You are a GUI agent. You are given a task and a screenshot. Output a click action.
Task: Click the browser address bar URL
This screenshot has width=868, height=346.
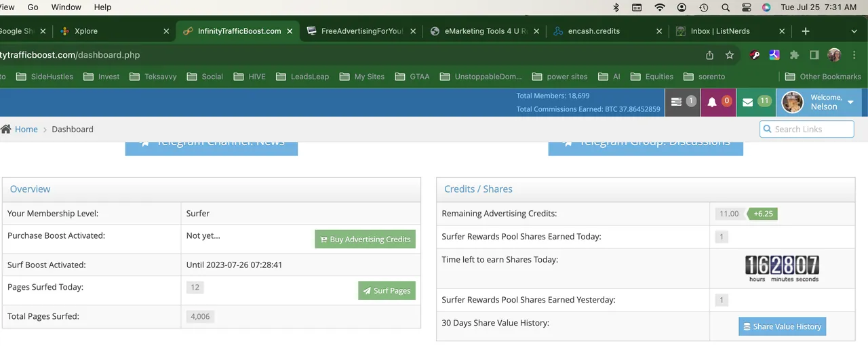coord(70,55)
